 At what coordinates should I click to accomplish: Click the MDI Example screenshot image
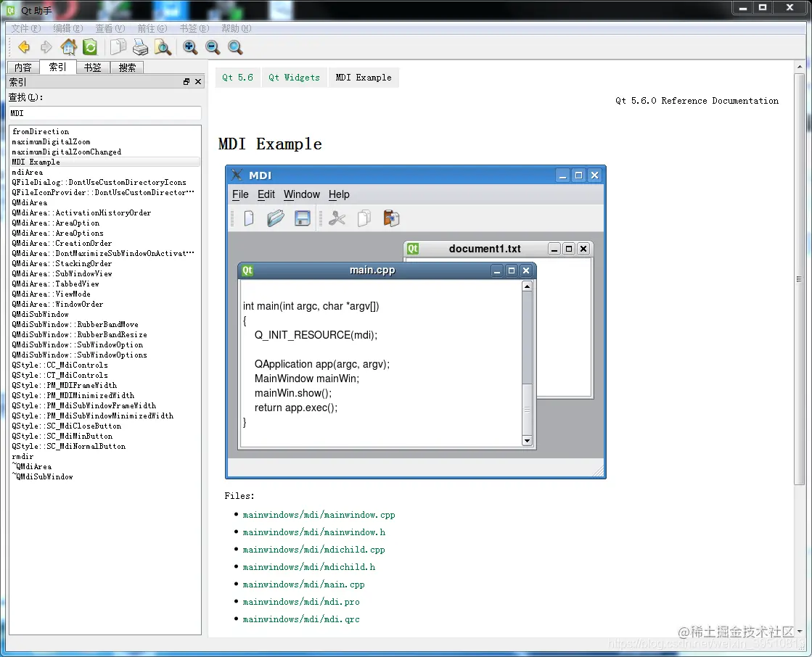coord(416,322)
